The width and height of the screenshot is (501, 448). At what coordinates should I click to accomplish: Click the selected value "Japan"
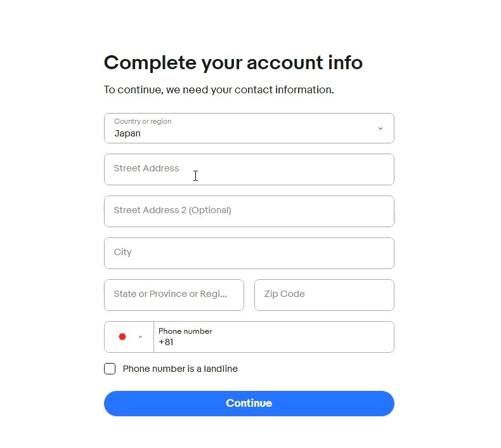tap(127, 133)
